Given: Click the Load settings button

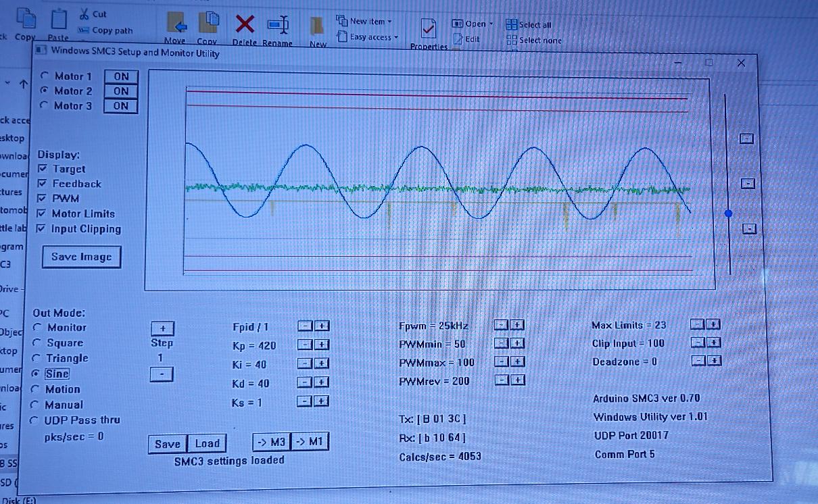Looking at the screenshot, I should (x=207, y=443).
